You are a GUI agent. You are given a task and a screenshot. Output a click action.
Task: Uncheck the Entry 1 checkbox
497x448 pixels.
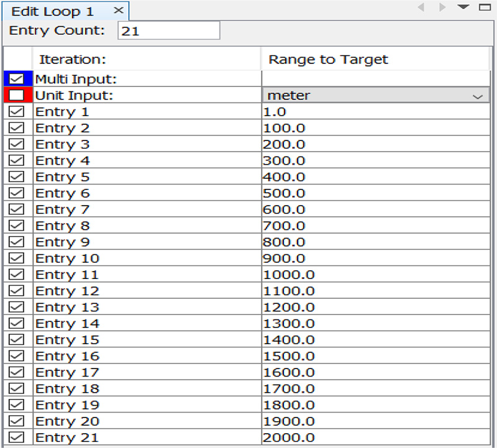click(x=17, y=112)
